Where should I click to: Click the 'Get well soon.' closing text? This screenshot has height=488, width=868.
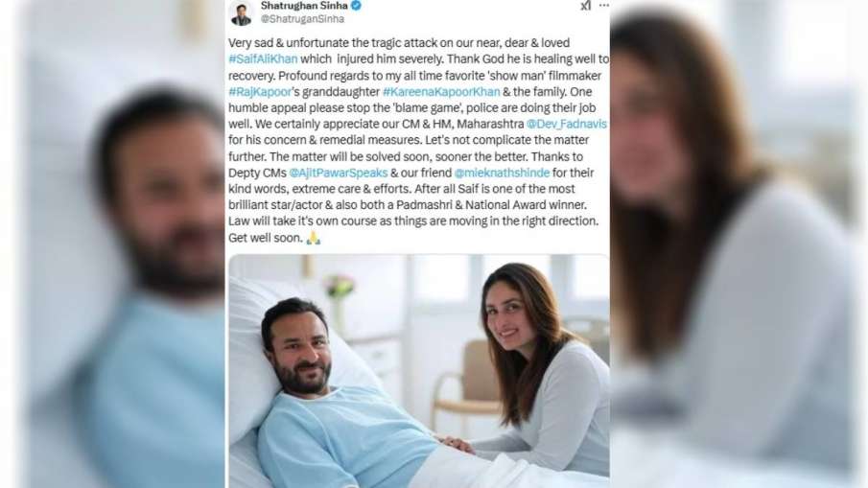point(266,238)
